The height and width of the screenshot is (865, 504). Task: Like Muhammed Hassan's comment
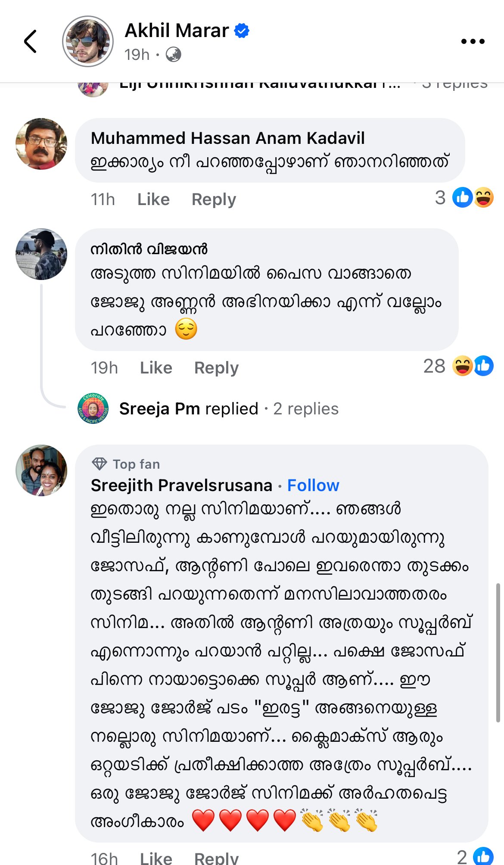pyautogui.click(x=153, y=199)
